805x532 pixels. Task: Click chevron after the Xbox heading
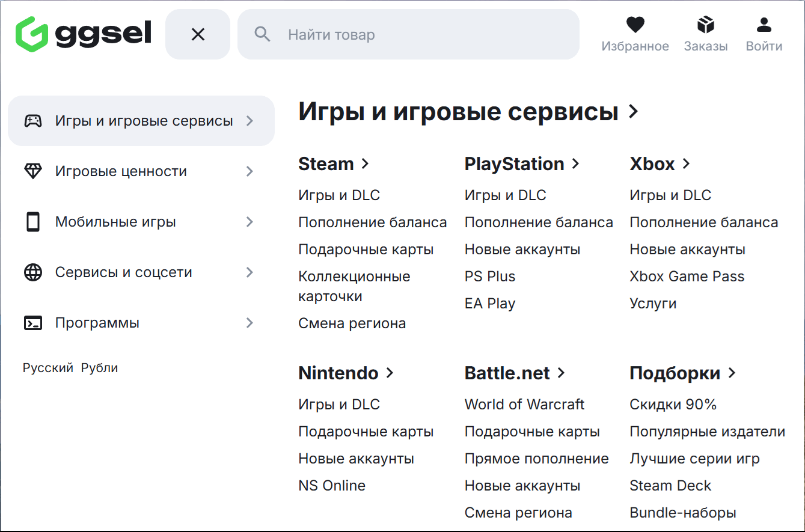(686, 164)
